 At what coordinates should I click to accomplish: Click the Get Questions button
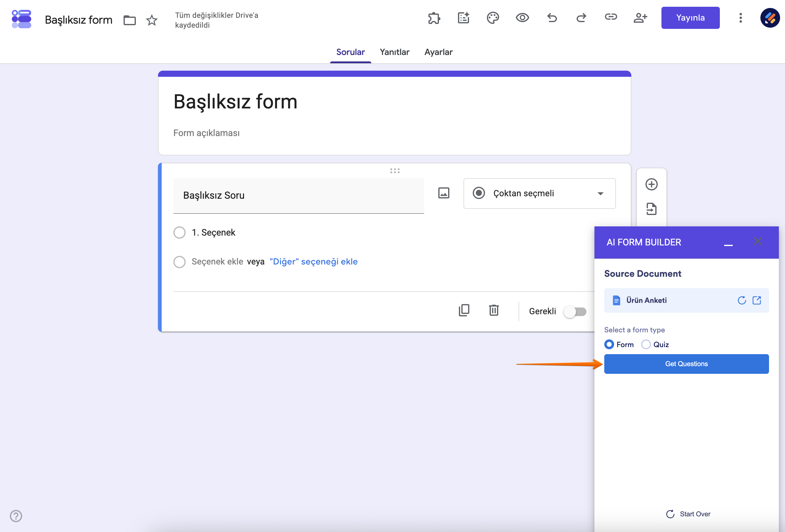pos(686,364)
